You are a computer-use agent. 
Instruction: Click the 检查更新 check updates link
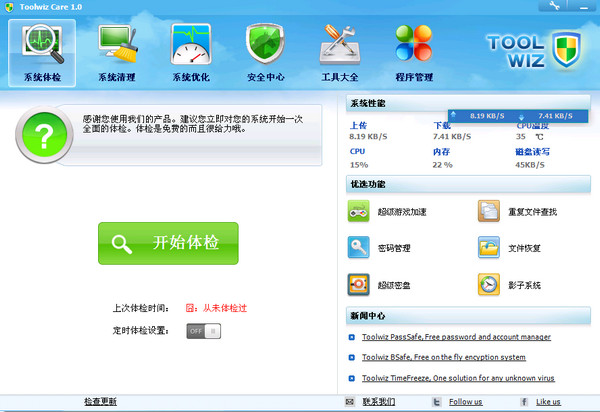coord(100,402)
